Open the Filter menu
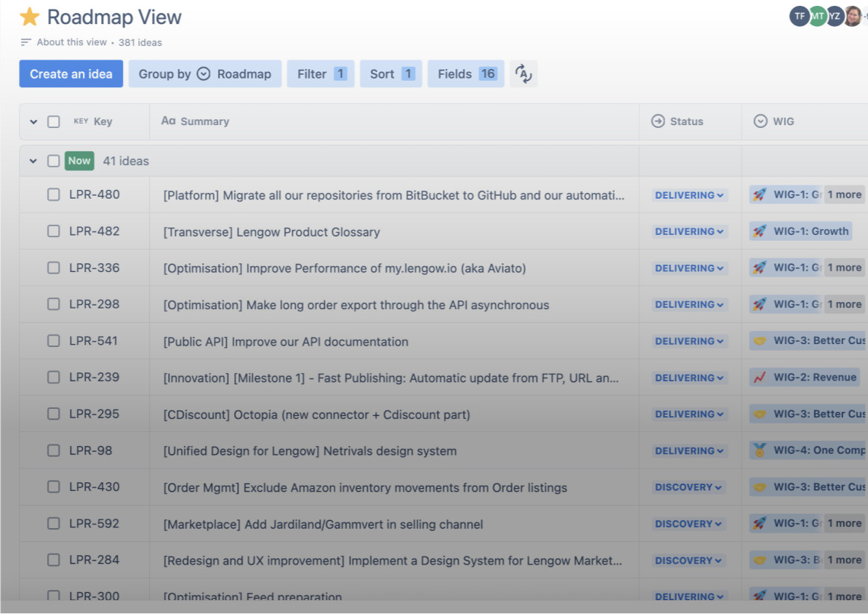Viewport: 868px width, 614px height. [321, 73]
